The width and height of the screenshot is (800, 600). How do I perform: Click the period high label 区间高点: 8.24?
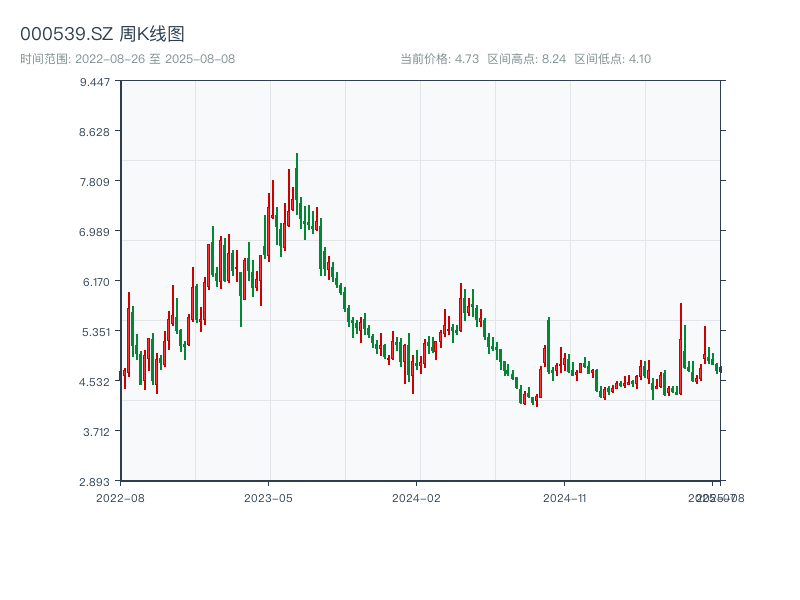(x=527, y=59)
